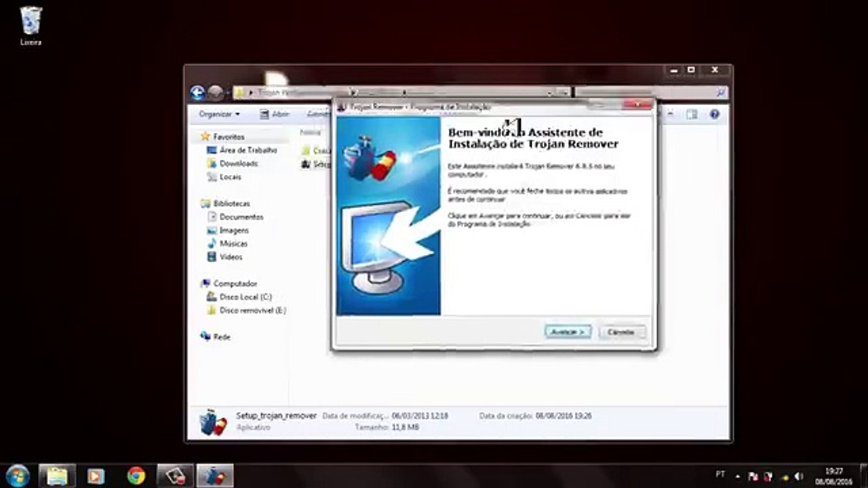
Task: Open the media player taskbar icon
Action: point(96,476)
